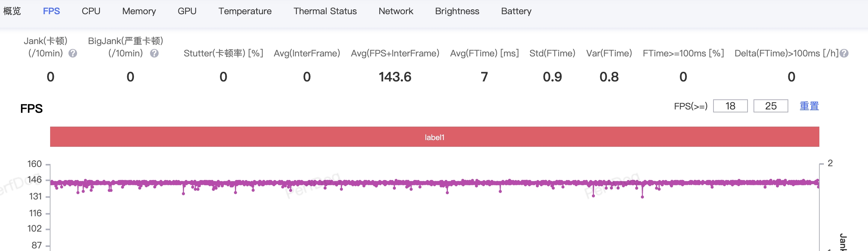Click the Stutter(卡顿率) [%] column header

[223, 53]
